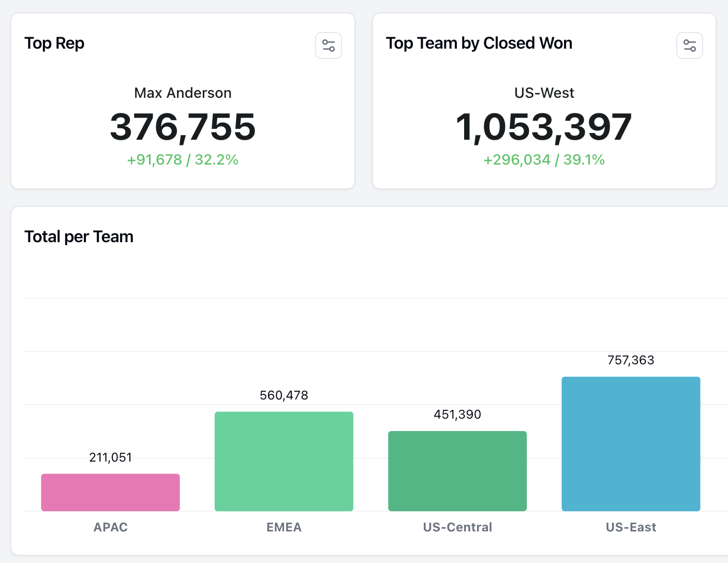728x563 pixels.
Task: Select the blue US-East bar
Action: tap(630, 443)
